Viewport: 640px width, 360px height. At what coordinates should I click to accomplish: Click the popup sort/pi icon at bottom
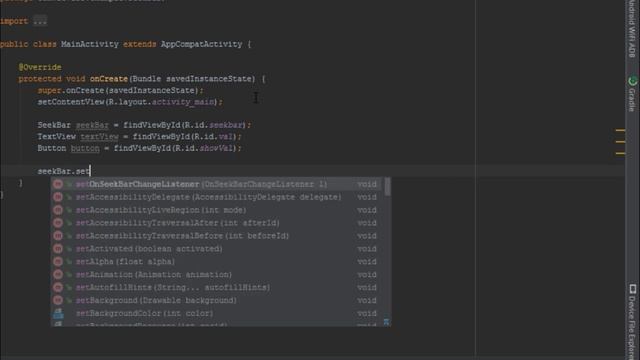[386, 322]
